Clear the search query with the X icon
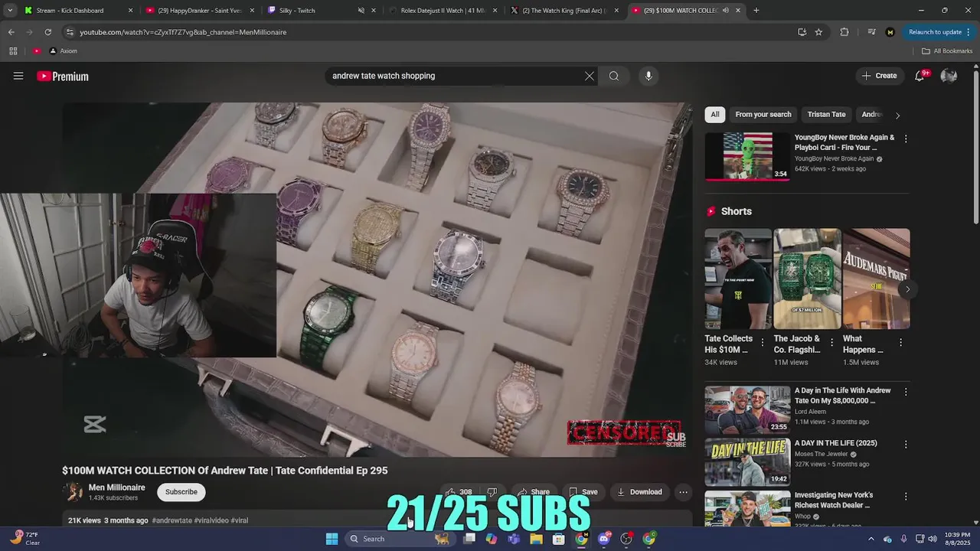This screenshot has height=551, width=980. (589, 76)
